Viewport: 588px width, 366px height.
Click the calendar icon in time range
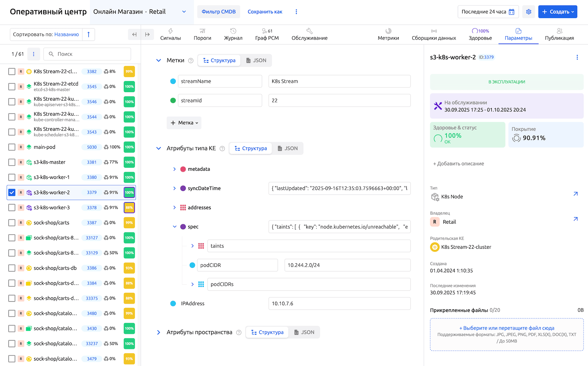(512, 12)
